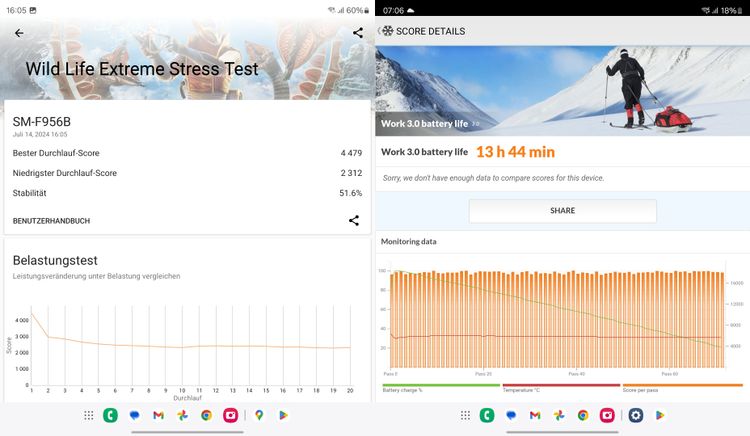The width and height of the screenshot is (750, 436).
Task: Tap the Score per pass legend
Action: point(640,390)
